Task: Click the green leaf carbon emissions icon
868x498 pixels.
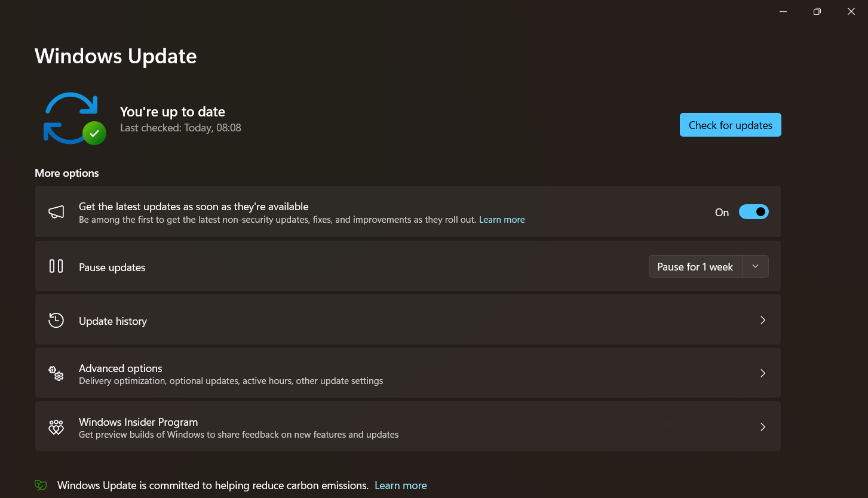Action: 41,485
